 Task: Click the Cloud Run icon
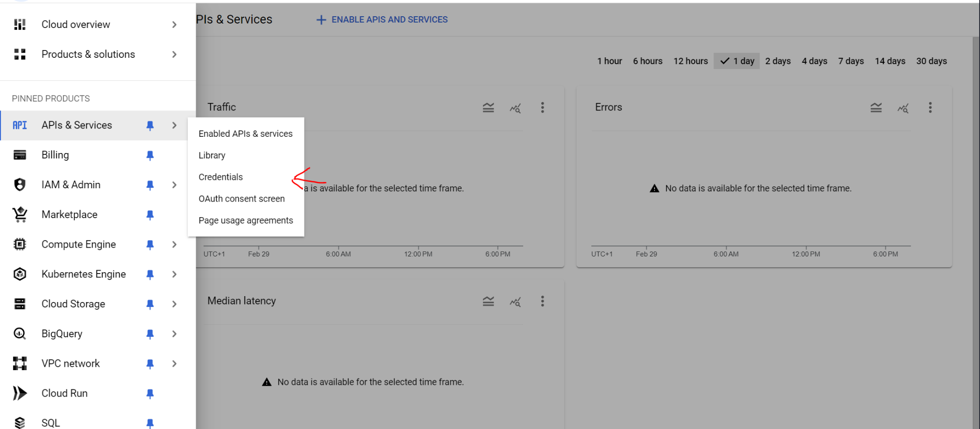20,393
